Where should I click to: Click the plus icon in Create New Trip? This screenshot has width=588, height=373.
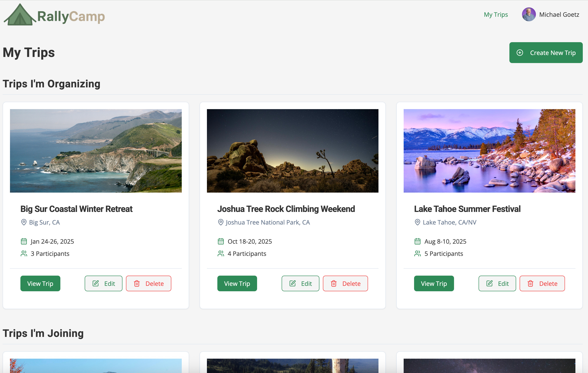(x=520, y=53)
